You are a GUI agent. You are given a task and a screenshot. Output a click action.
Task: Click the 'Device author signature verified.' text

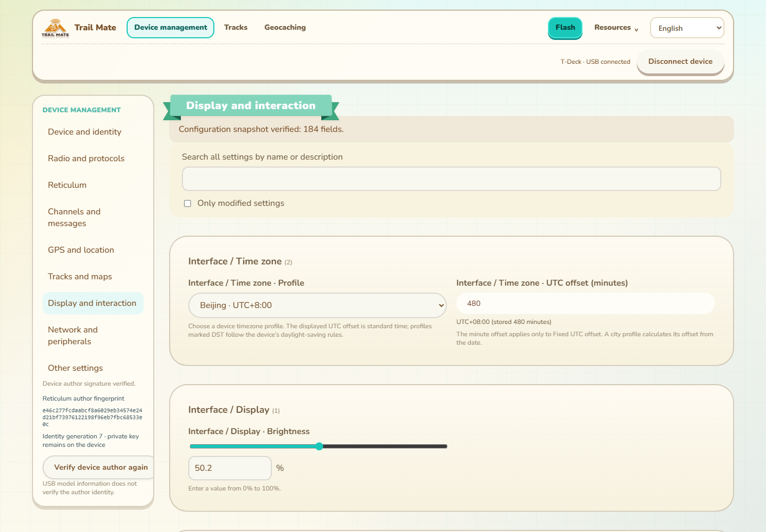coord(89,384)
